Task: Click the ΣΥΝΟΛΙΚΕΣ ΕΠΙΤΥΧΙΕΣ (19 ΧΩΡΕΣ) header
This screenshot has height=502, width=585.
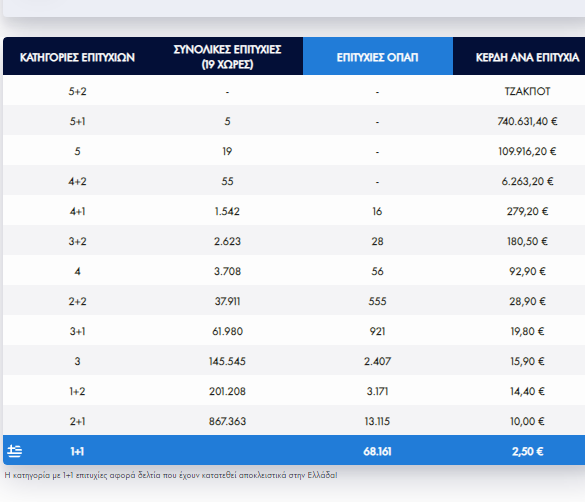Action: [227, 57]
